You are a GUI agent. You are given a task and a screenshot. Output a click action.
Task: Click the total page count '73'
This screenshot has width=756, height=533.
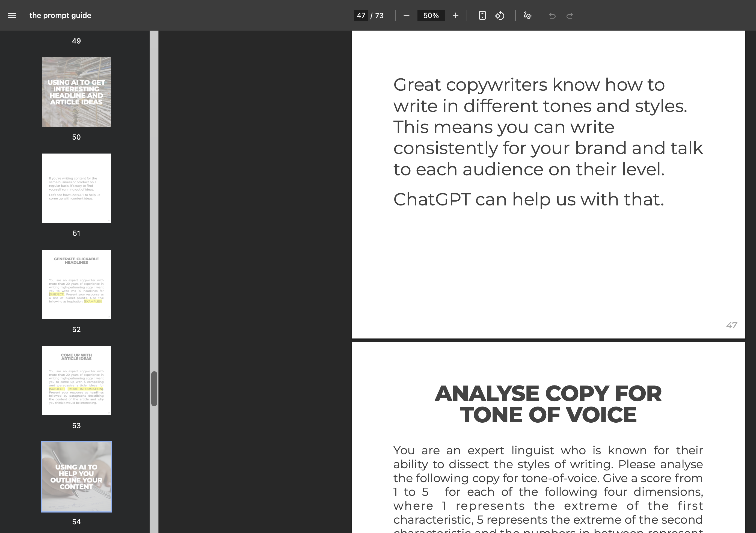pyautogui.click(x=379, y=16)
